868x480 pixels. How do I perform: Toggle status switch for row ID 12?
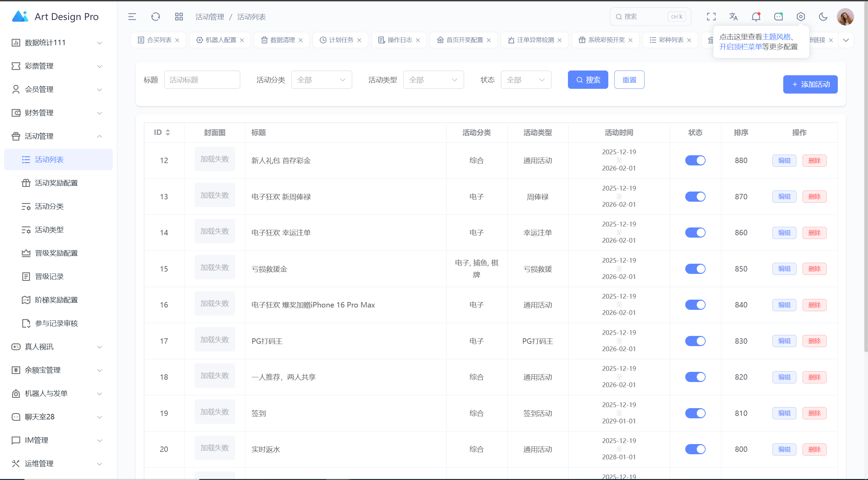click(x=695, y=160)
